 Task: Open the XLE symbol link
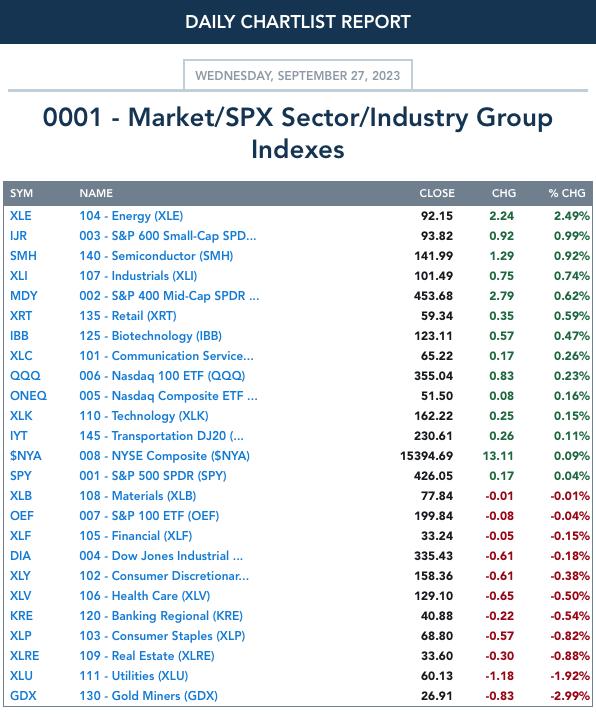pyautogui.click(x=20, y=216)
